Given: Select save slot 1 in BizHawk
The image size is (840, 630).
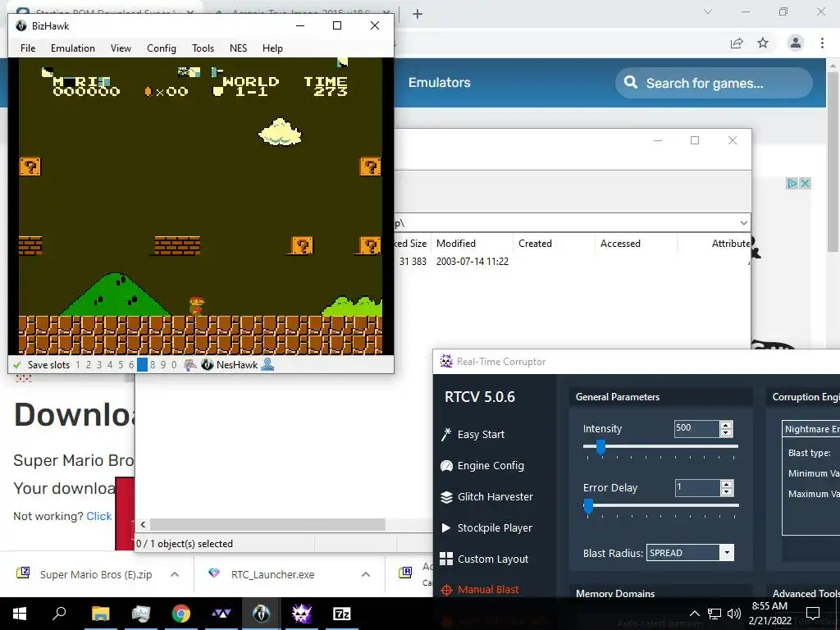Looking at the screenshot, I should (78, 365).
